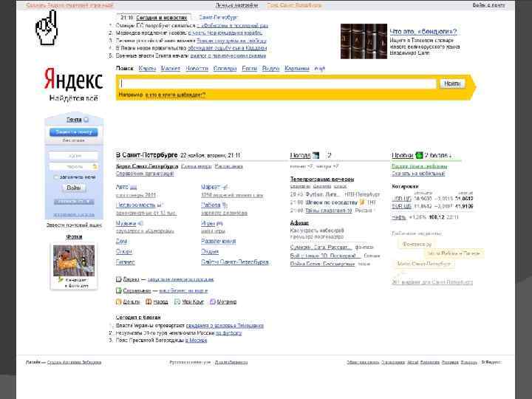
Task: Open the Фотки heading link
Action: coord(74,237)
